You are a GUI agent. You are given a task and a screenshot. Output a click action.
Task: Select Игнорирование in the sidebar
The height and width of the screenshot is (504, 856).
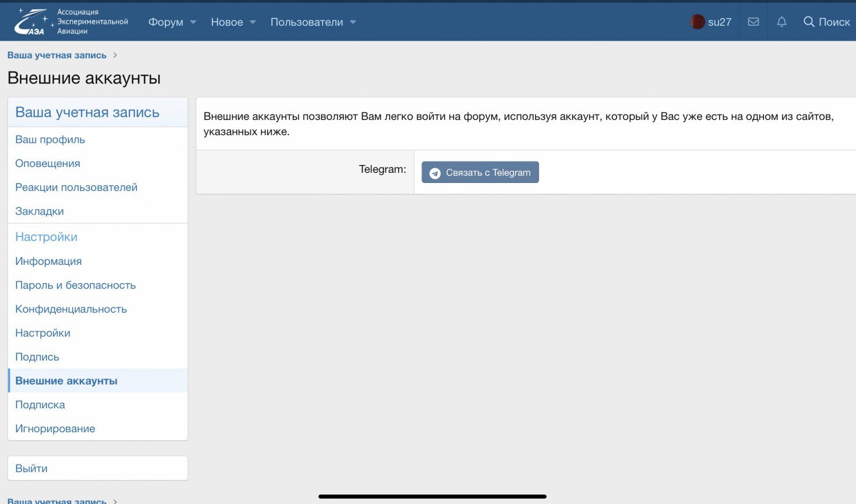(x=55, y=429)
